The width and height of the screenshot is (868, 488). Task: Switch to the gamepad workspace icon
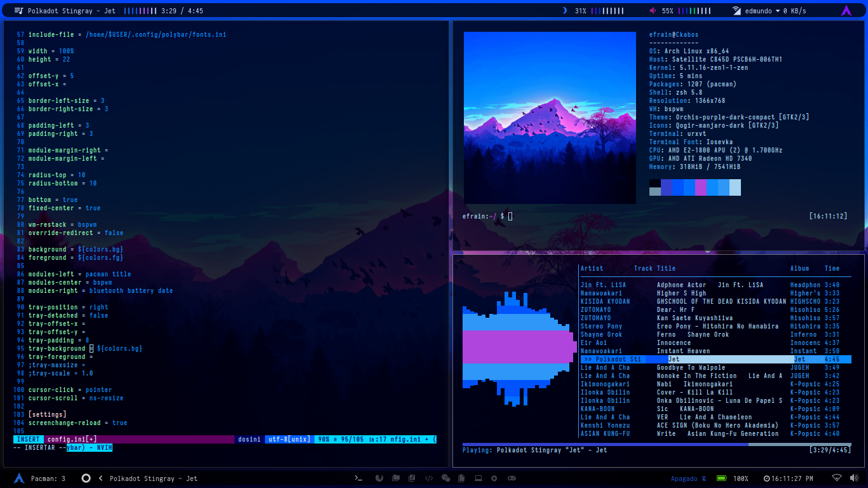coord(511,478)
